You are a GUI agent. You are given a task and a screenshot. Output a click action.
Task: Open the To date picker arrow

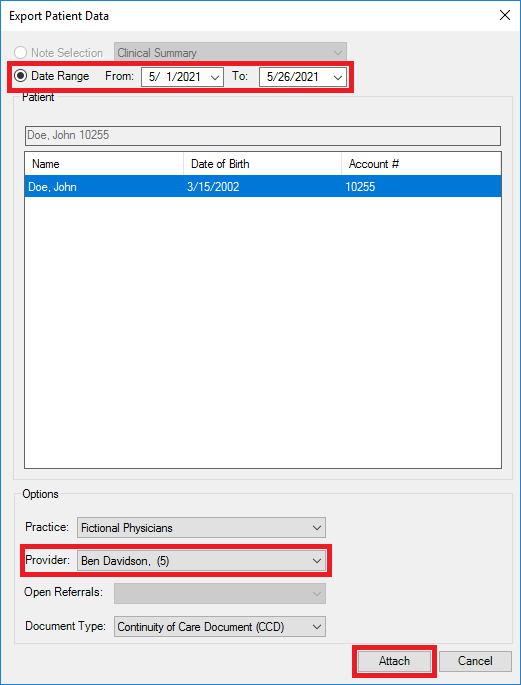coord(338,77)
